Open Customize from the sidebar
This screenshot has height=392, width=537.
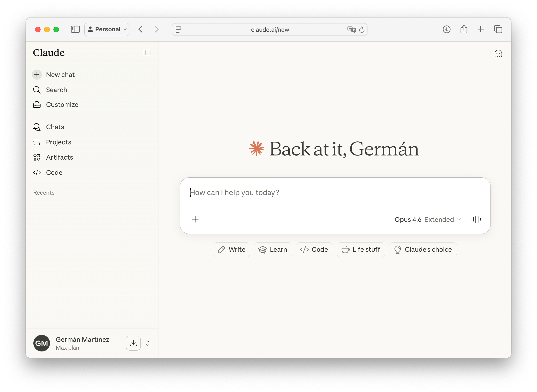[x=62, y=105]
